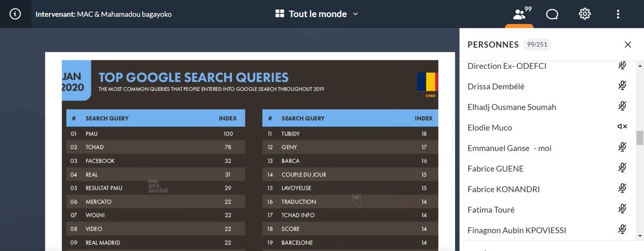This screenshot has height=251, width=644.
Task: Click the PMU row in the slide
Action: pyautogui.click(x=156, y=133)
